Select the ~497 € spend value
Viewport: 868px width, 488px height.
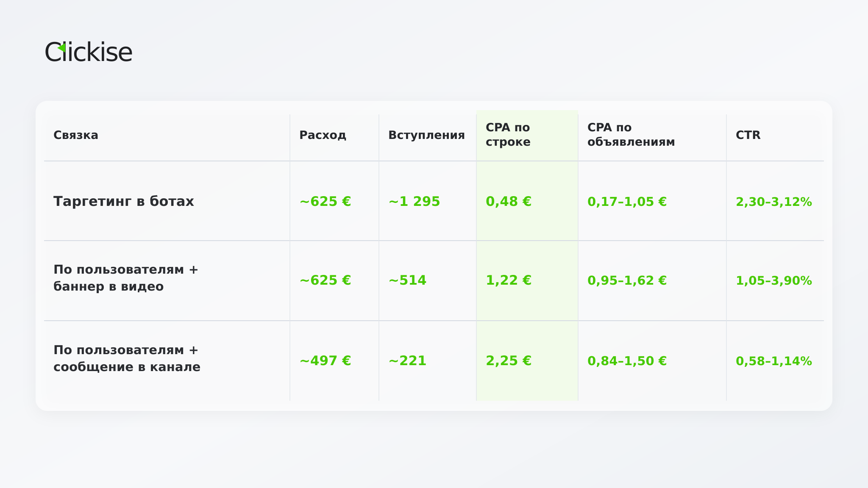tap(325, 360)
